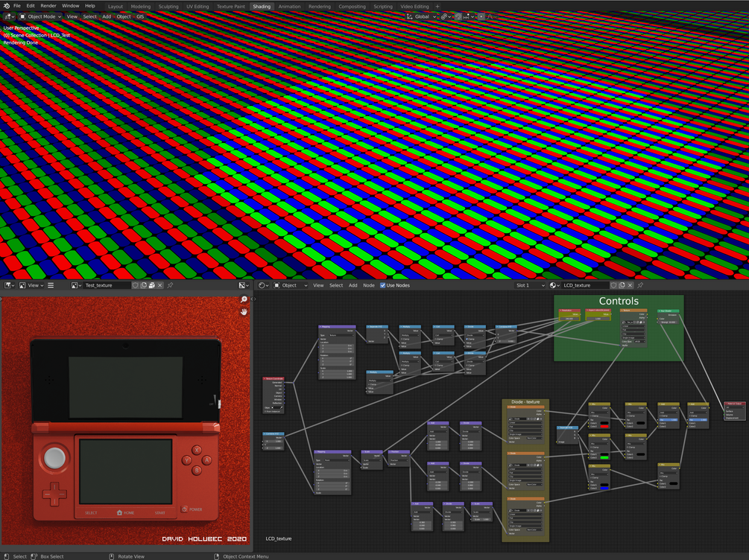This screenshot has height=560, width=749.
Task: Open the 3D viewport Object menu
Action: [x=124, y=16]
